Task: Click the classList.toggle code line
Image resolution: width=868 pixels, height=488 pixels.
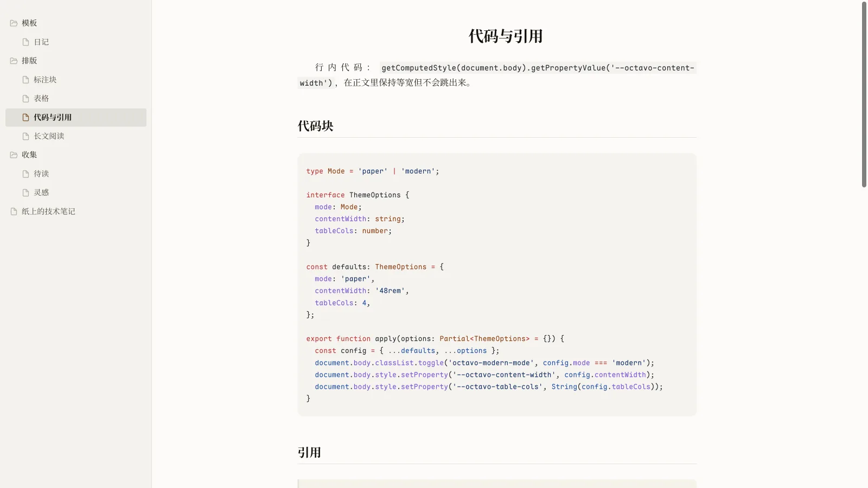Action: 484,363
